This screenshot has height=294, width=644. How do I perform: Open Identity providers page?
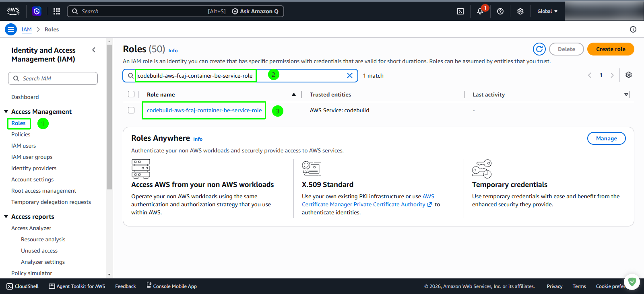(x=34, y=168)
